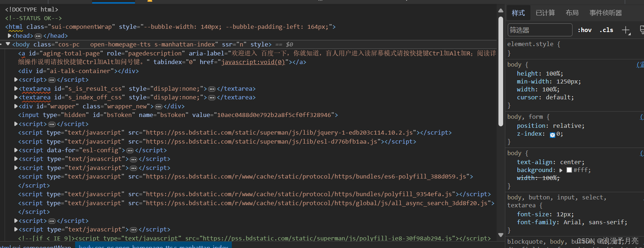Click the font-family Arial, sans-serif declaration
644x248 pixels.
[572, 222]
